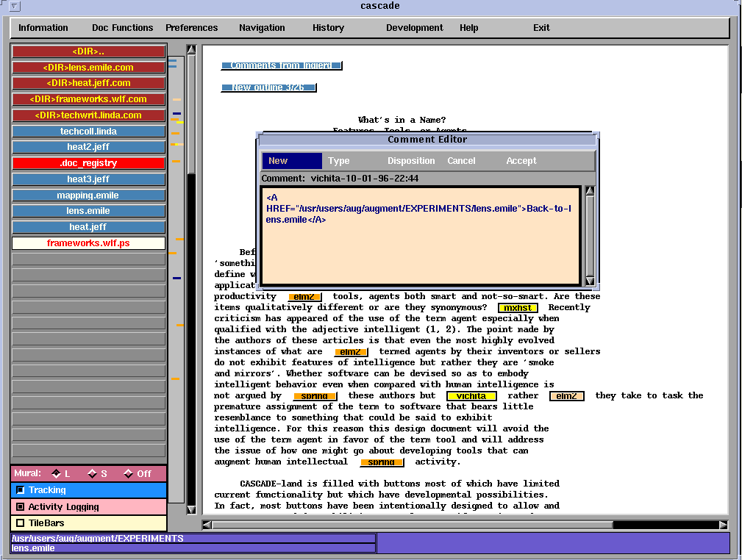Open the Navigation menu
This screenshot has width=742, height=560.
262,28
